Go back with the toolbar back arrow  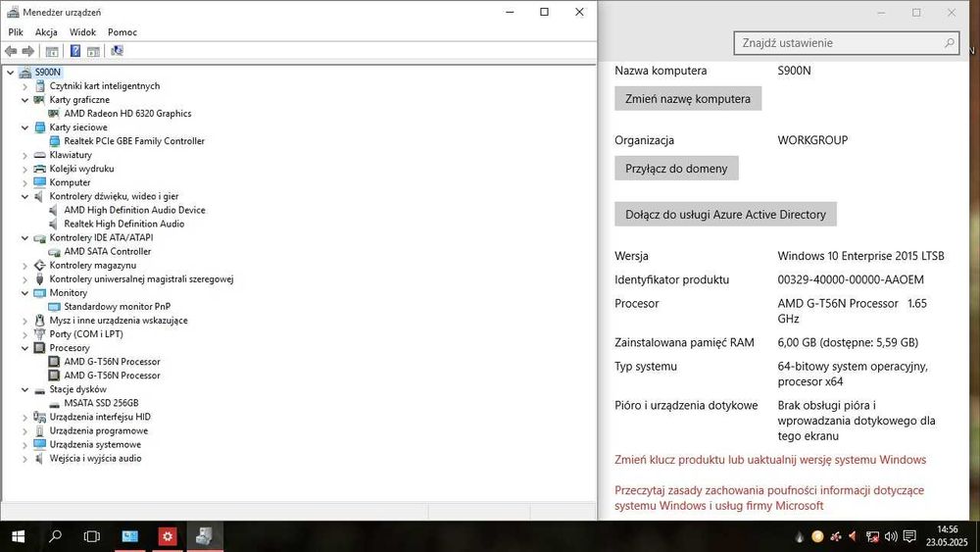pos(11,51)
